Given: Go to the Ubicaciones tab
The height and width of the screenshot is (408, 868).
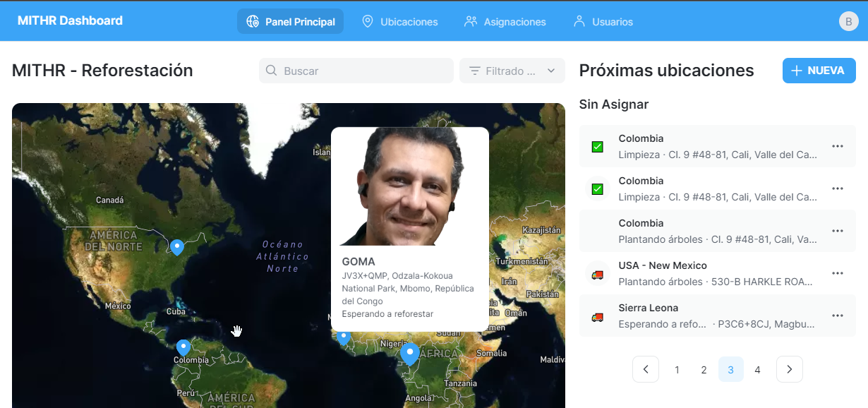Looking at the screenshot, I should (x=399, y=21).
